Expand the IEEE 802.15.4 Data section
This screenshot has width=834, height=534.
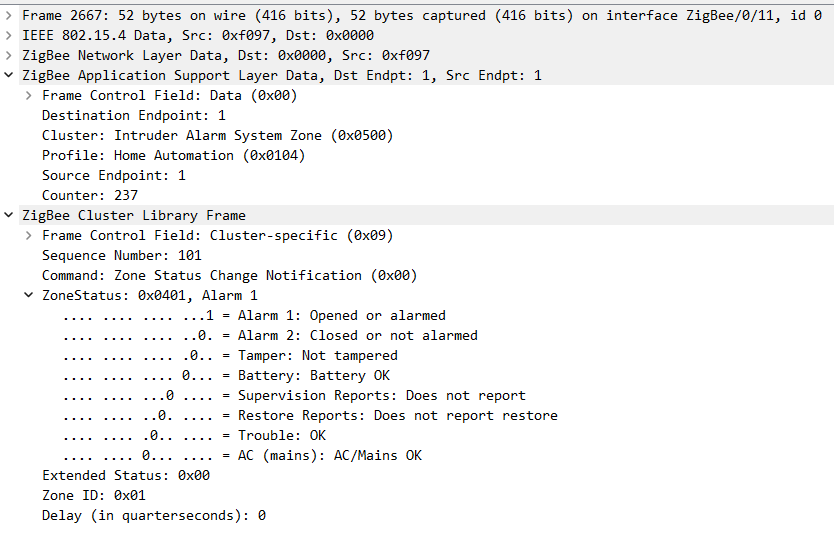(10, 36)
